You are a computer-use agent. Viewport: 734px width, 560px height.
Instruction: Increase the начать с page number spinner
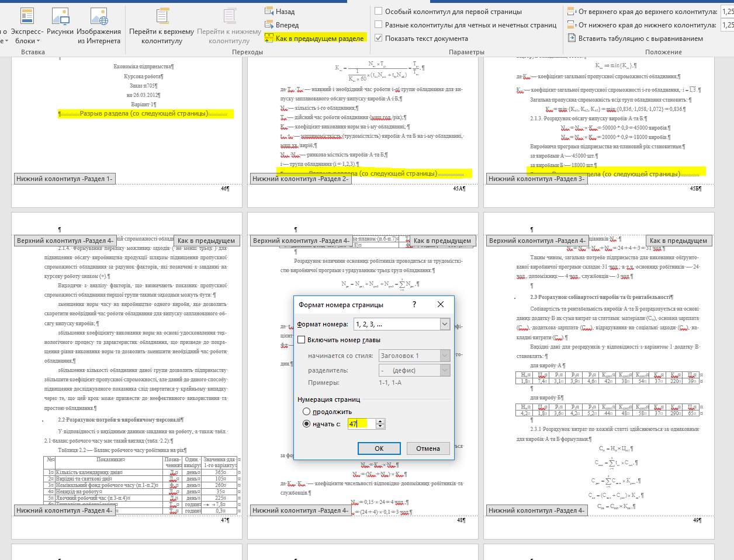pos(380,422)
